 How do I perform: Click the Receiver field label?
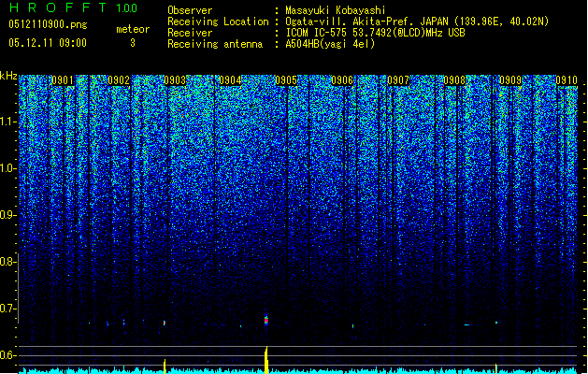190,33
